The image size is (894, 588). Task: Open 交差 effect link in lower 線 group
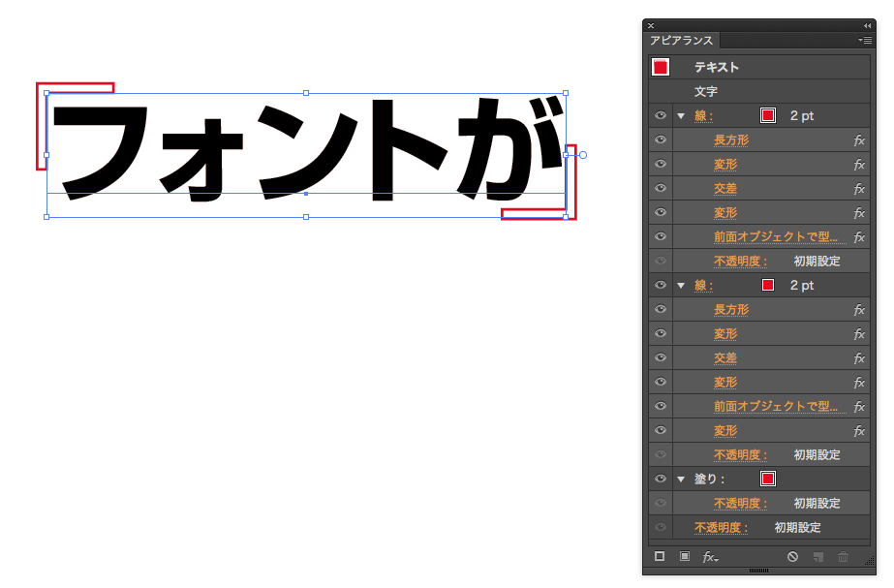pos(725,358)
